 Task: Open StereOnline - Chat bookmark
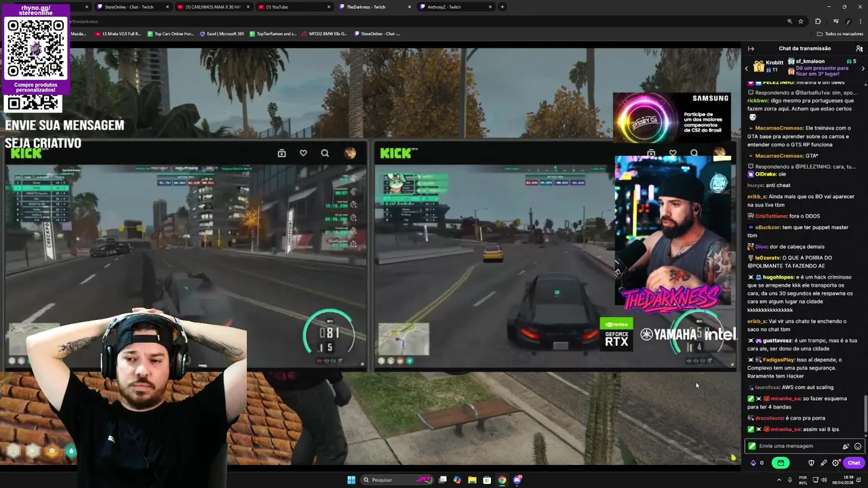[377, 34]
